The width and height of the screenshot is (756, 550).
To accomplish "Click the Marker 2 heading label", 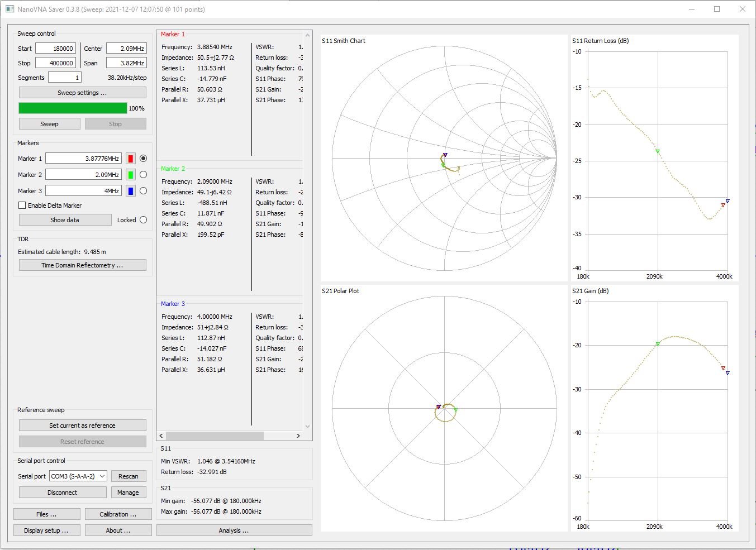I will (x=173, y=169).
